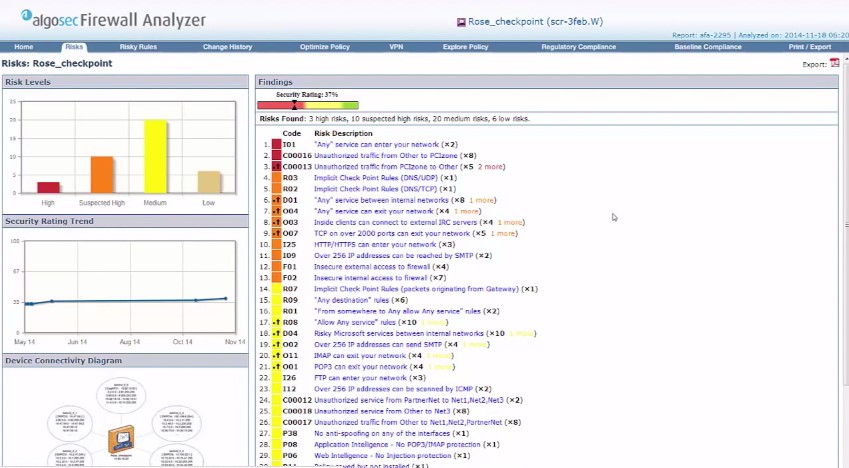This screenshot has height=468, width=849.
Task: Click the "Security Rating: 37%" label
Action: pyautogui.click(x=307, y=95)
